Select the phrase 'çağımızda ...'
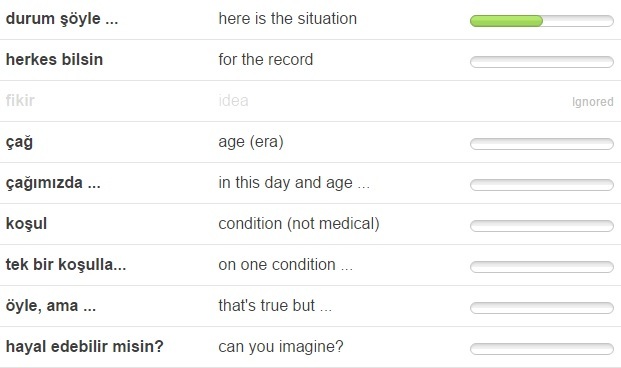621x368 pixels. click(x=53, y=183)
